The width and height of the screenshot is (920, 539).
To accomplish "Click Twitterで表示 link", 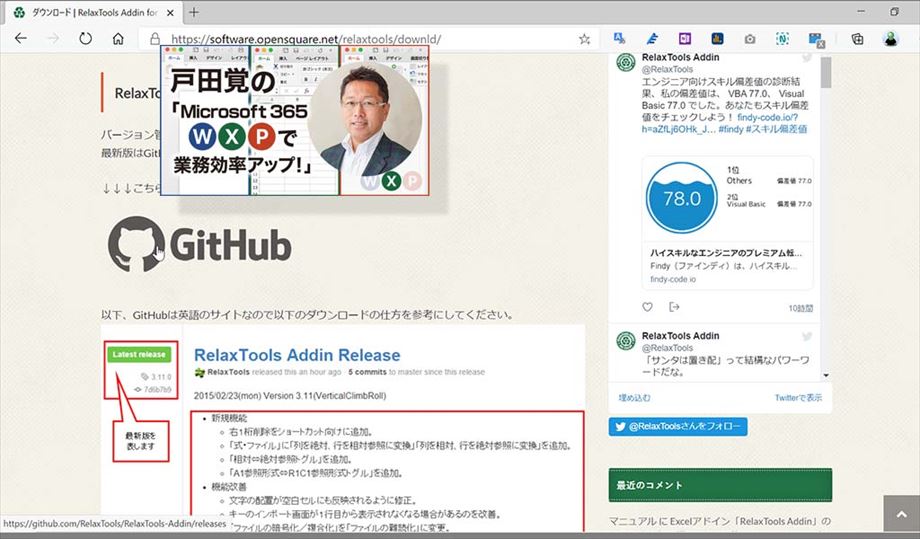I will [798, 398].
